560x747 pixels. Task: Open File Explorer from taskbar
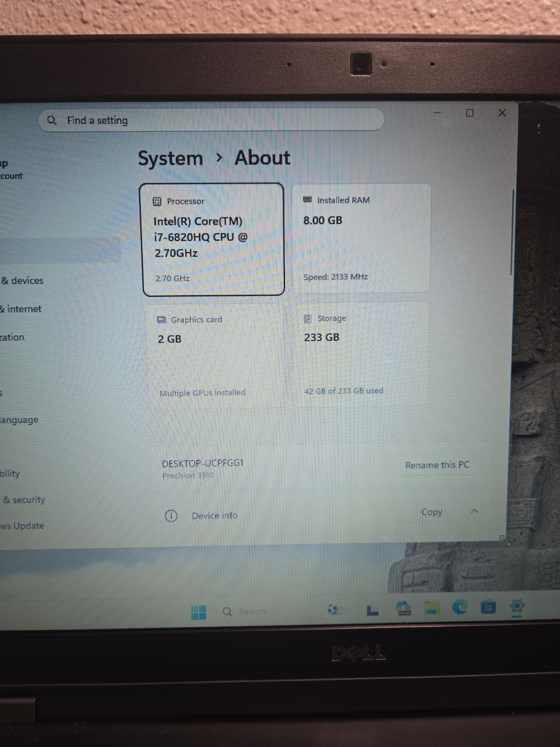[x=432, y=607]
